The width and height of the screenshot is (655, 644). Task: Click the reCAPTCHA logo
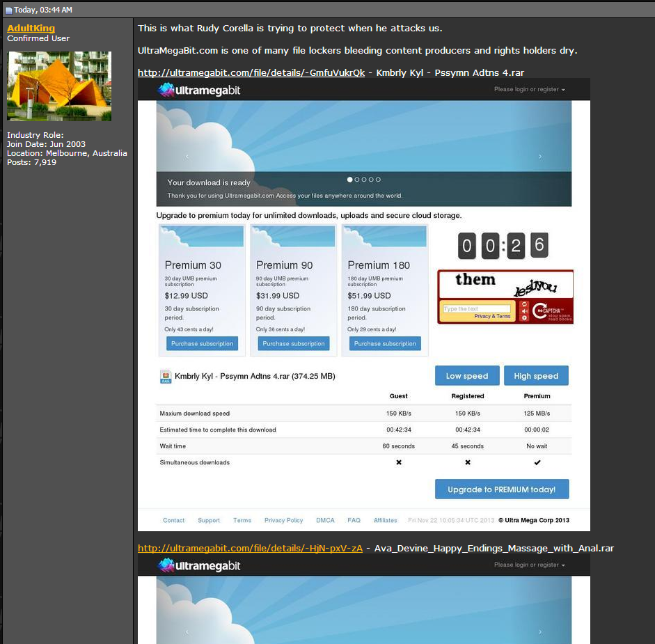tap(551, 311)
